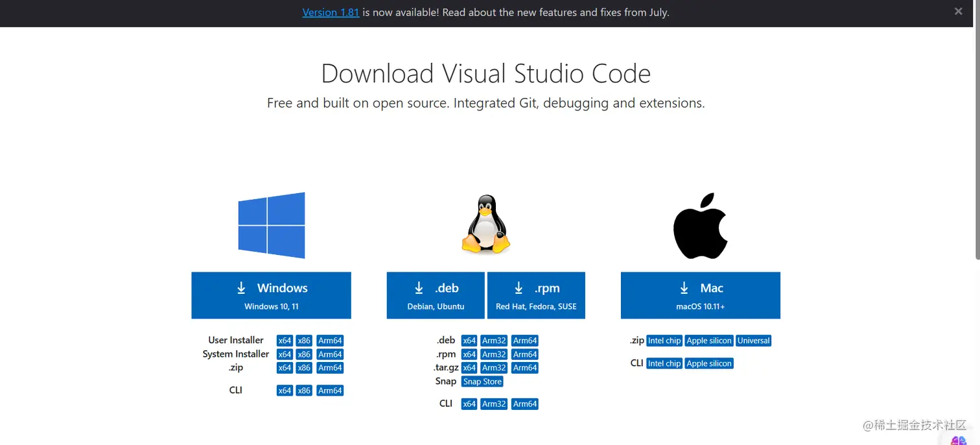Click the Apple logo icon

[x=700, y=225]
